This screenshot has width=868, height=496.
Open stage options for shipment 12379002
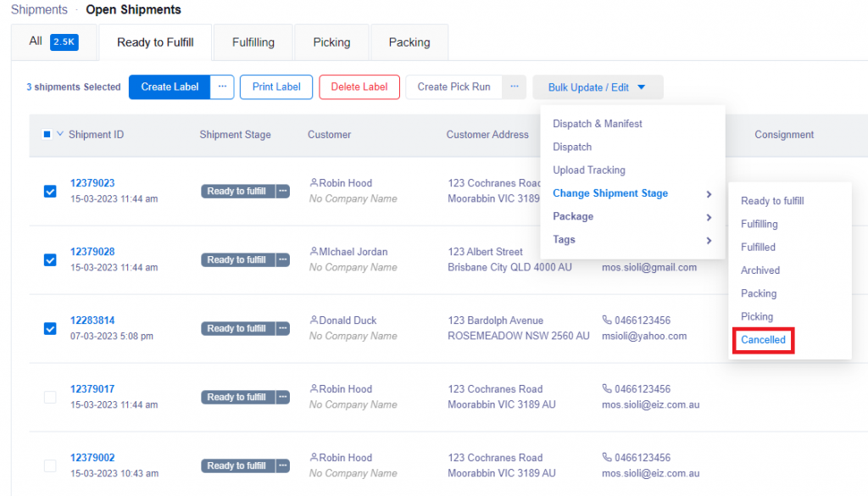(283, 465)
